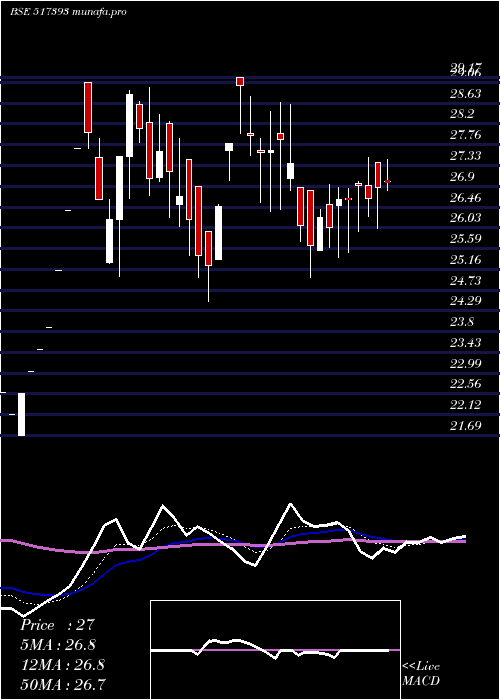The width and height of the screenshot is (500, 700).
Task: Click the 'Price : 27' readout
Action: point(57,625)
